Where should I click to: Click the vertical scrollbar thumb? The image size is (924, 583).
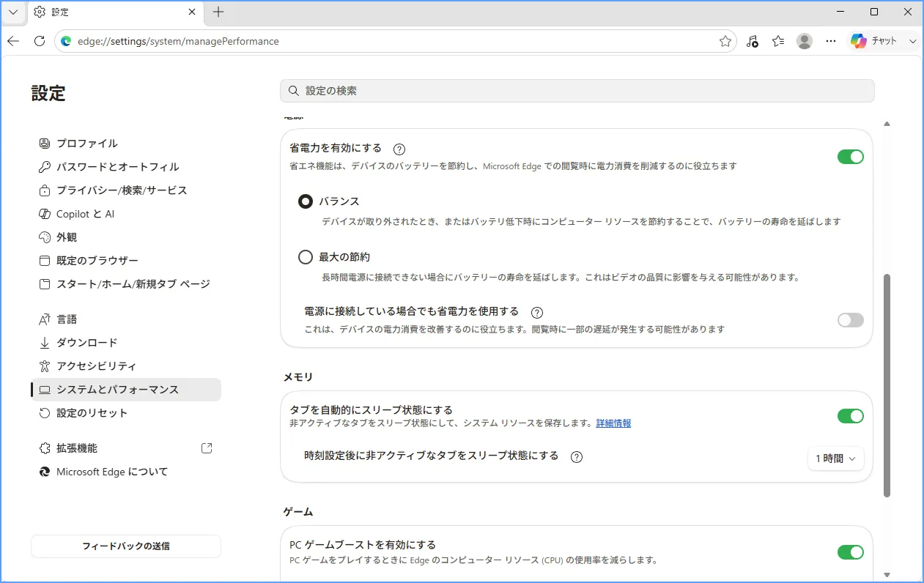tap(887, 386)
